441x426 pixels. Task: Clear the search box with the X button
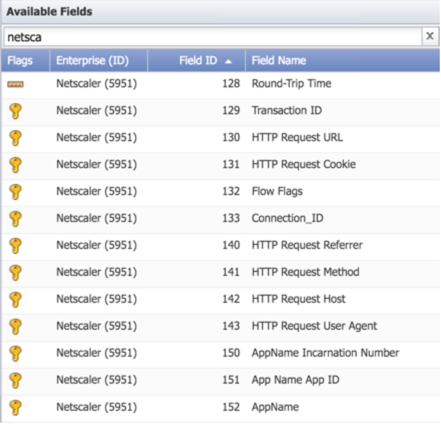pos(430,36)
